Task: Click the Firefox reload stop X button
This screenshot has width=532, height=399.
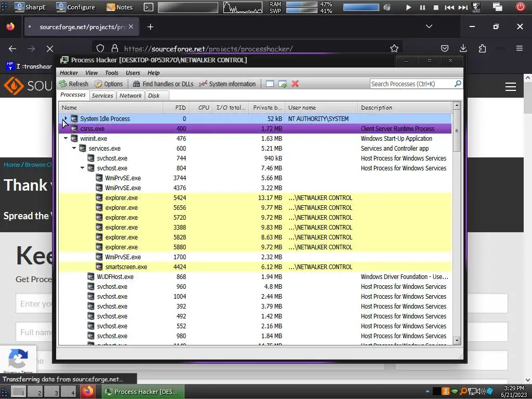Action: (x=49, y=49)
